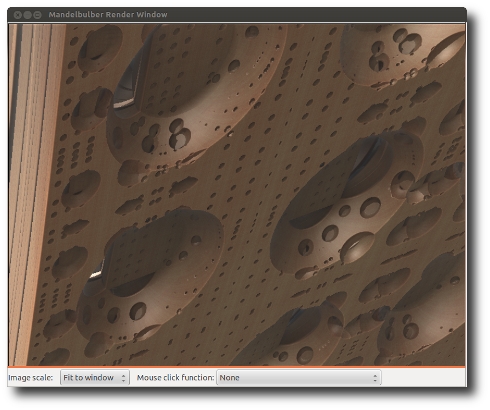
Task: Close the Mandelbulber Render Window
Action: click(x=18, y=15)
